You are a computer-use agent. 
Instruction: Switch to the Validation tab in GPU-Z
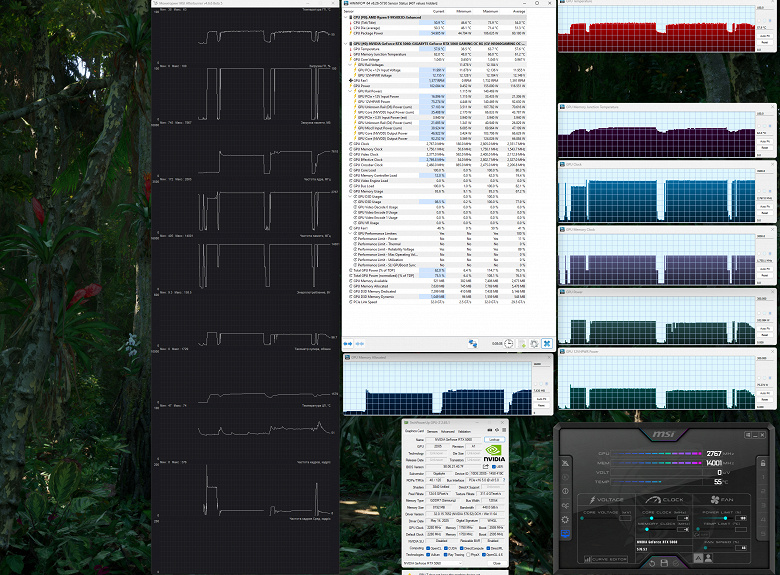coord(464,432)
